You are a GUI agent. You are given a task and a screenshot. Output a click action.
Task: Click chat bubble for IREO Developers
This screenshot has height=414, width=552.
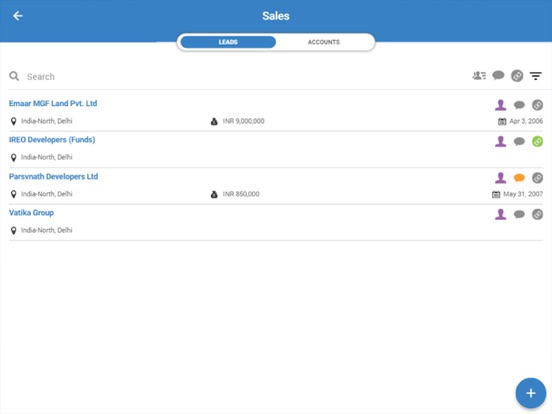click(519, 142)
